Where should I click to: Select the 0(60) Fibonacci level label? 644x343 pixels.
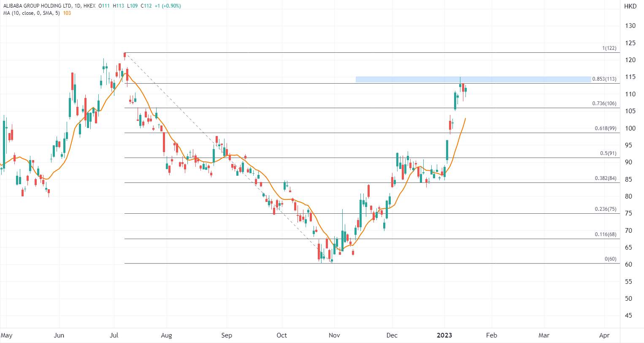click(611, 259)
